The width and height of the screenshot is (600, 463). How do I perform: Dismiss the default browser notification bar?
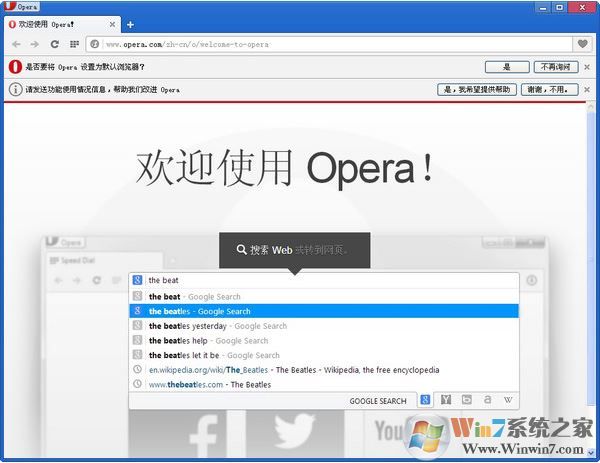pos(587,67)
